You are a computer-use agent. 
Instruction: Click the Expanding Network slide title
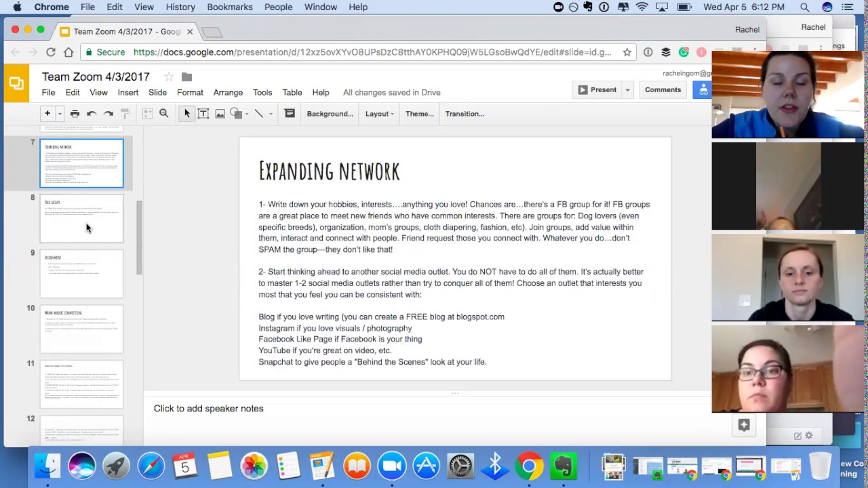[329, 171]
